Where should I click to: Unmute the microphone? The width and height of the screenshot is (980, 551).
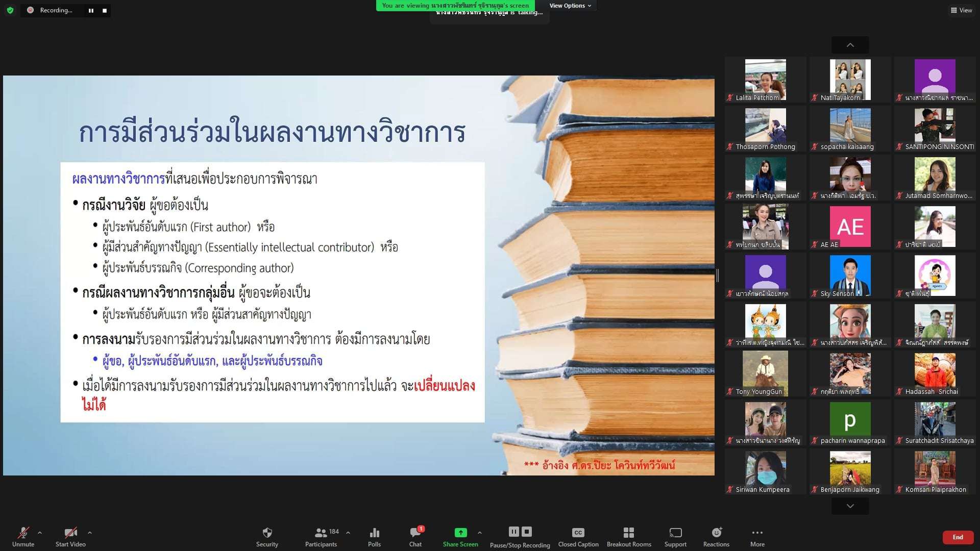click(x=23, y=533)
